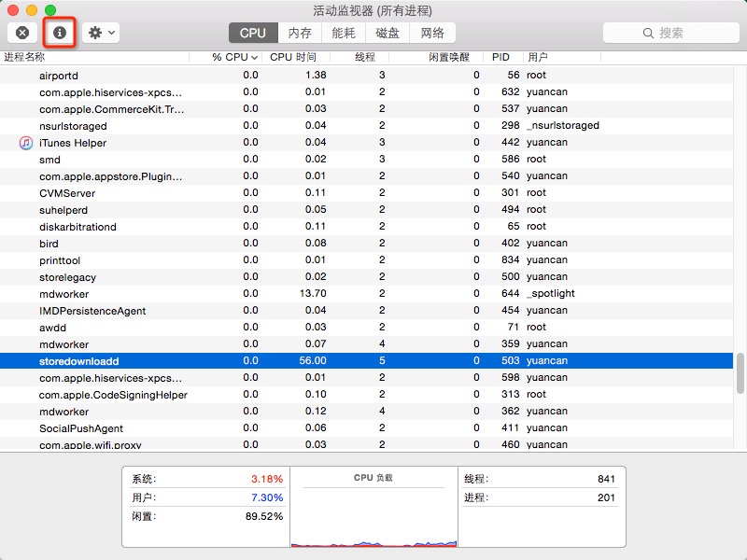The image size is (747, 560).
Task: Select mdworker with PID 362
Action: [x=366, y=412]
